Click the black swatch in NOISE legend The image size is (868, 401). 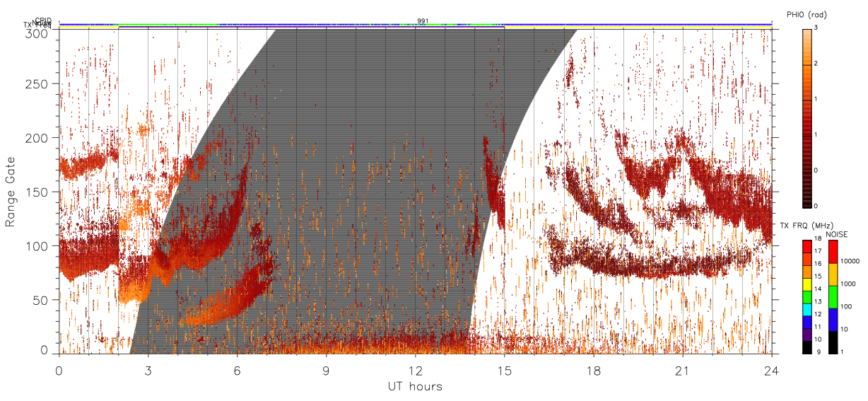click(x=833, y=341)
